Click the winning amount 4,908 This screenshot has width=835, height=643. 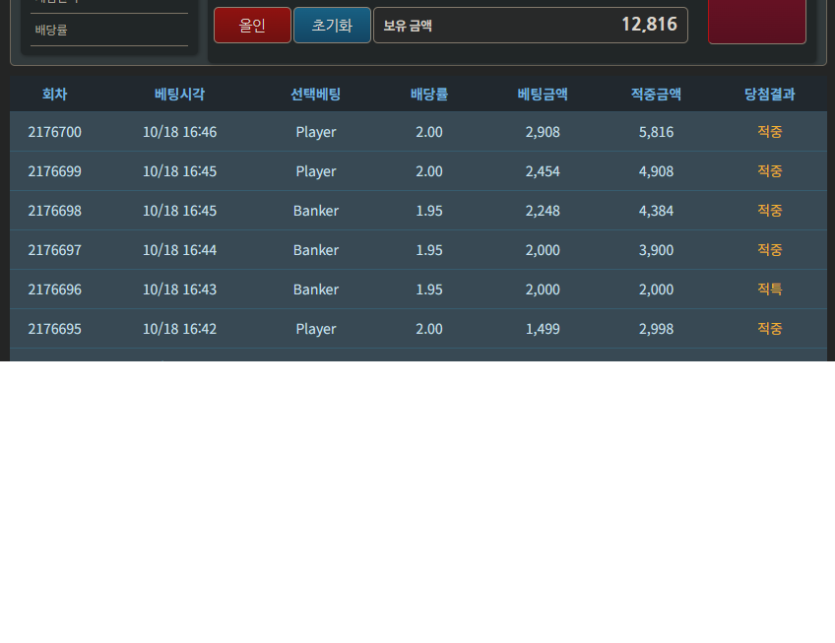click(656, 171)
